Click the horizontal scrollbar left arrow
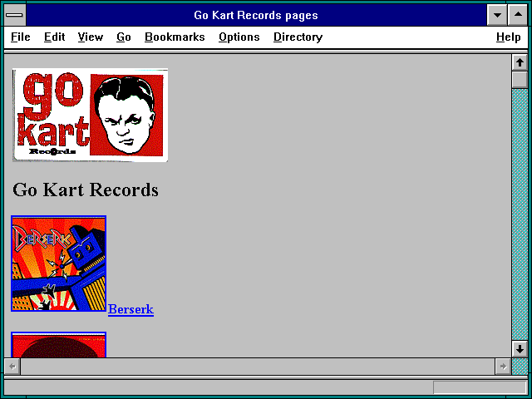Viewport: 532px width, 399px height. [12, 367]
